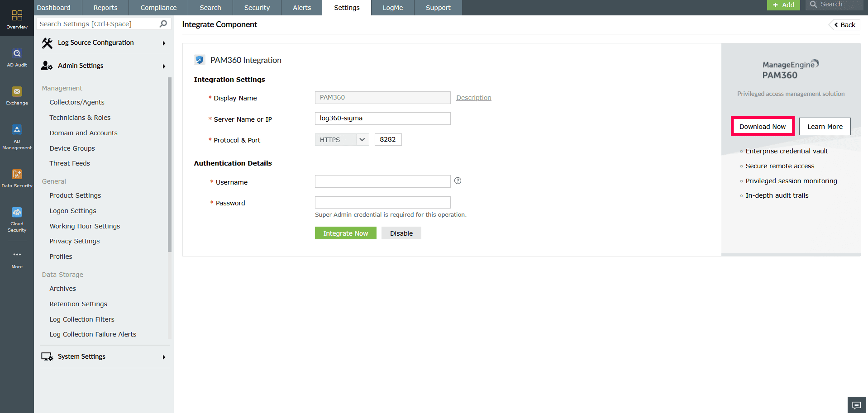The height and width of the screenshot is (413, 868).
Task: Click the top-right Search box
Action: pos(835,5)
